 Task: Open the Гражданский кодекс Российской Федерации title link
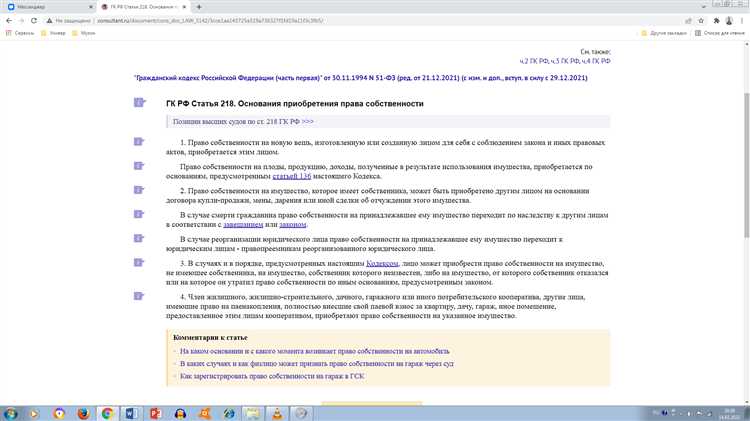click(x=361, y=78)
